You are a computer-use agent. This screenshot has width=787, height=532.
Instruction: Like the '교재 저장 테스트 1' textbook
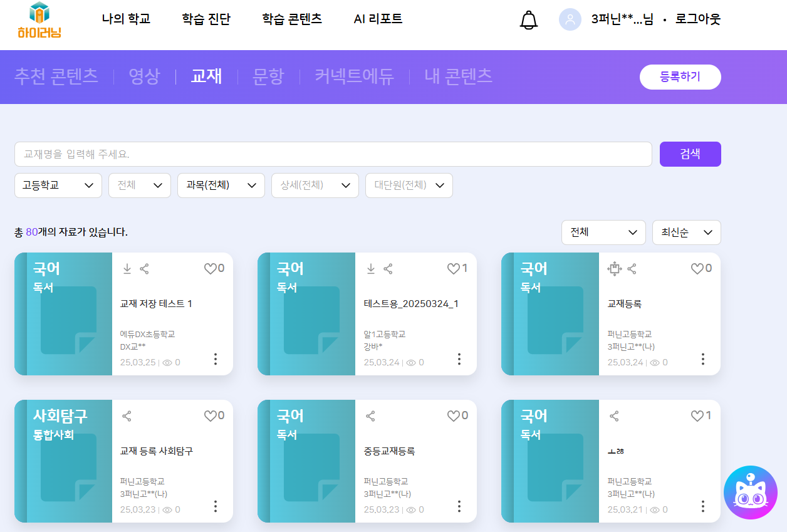pos(210,269)
